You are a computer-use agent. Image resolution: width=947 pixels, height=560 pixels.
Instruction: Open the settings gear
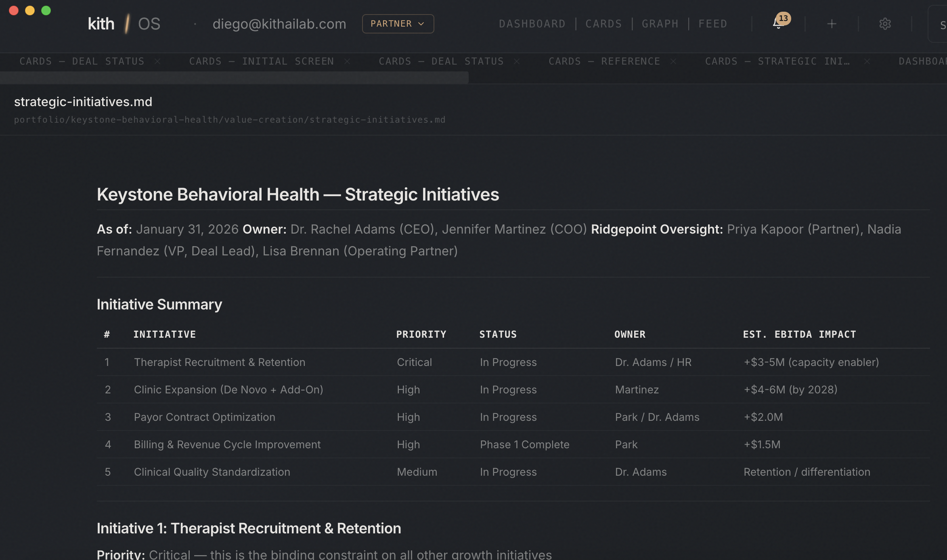(885, 23)
